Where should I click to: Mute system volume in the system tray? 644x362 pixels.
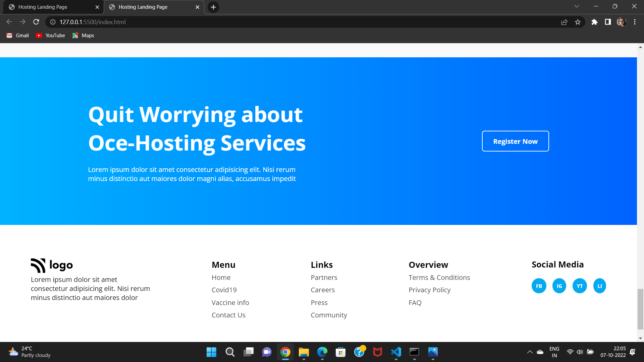click(580, 352)
